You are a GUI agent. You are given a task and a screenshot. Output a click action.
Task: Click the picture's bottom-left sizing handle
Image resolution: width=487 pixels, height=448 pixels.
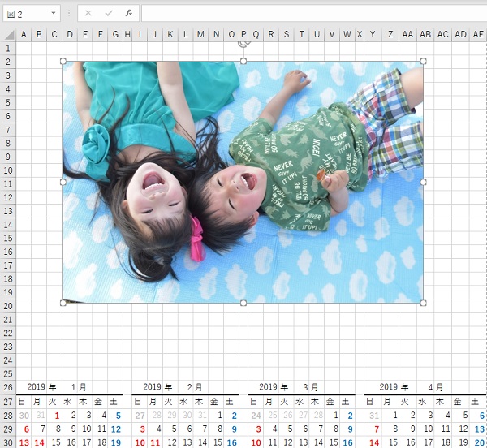click(x=63, y=303)
